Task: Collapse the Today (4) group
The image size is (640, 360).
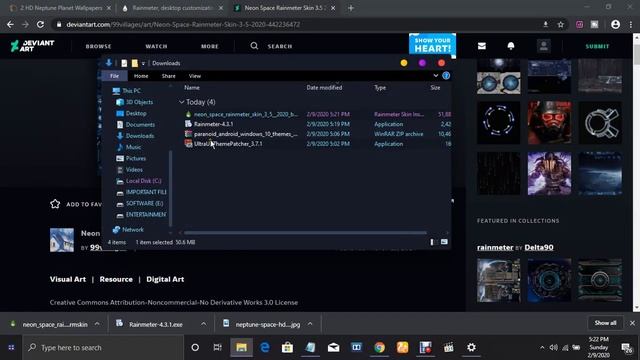Action: click(x=182, y=102)
